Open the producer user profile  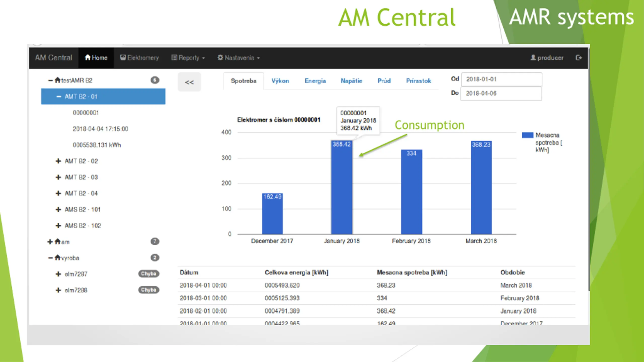tap(547, 58)
